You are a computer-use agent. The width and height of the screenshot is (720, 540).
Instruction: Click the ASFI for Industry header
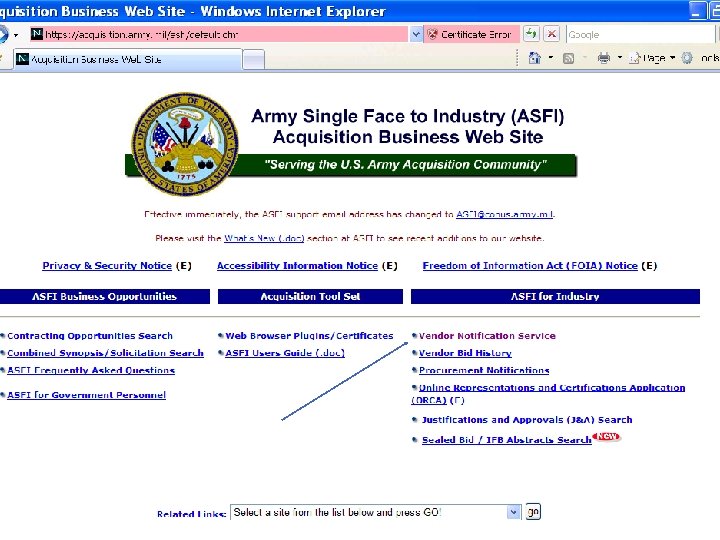[555, 297]
